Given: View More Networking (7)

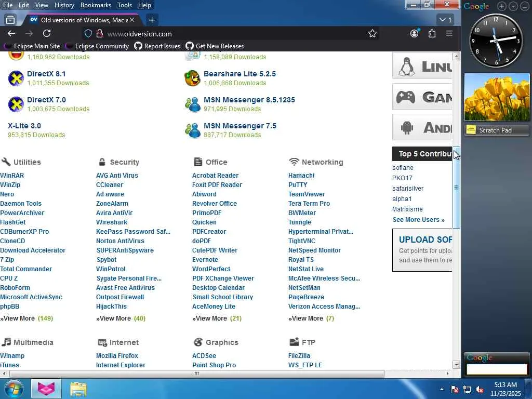Looking at the screenshot, I should 311,318.
